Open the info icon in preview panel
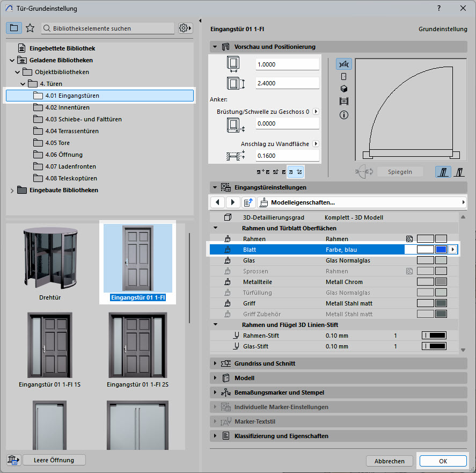This screenshot has height=473, width=476. click(344, 114)
